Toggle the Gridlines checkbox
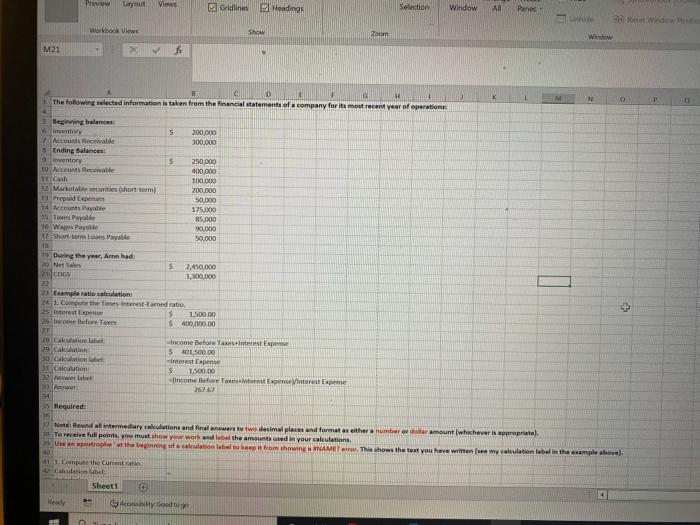This screenshot has height=525, width=700. (212, 8)
